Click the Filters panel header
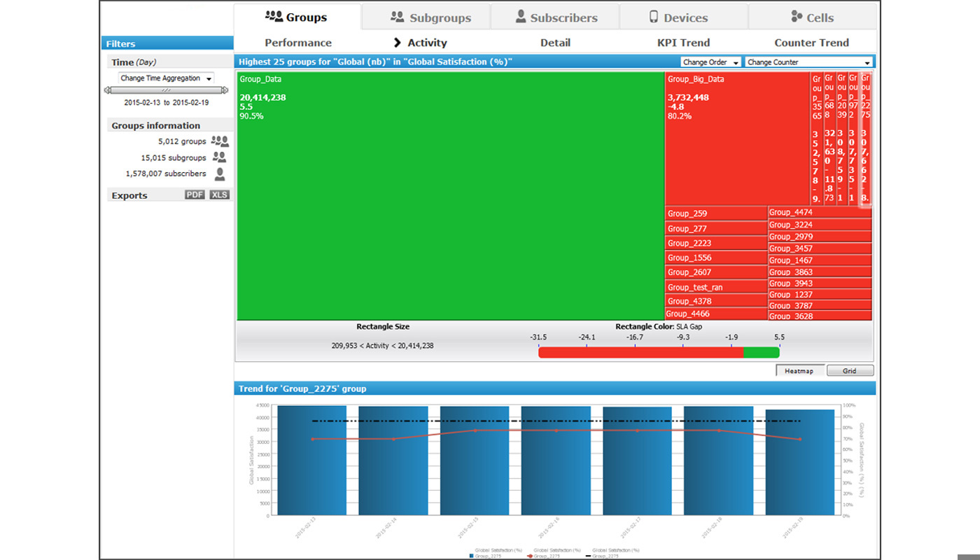This screenshot has width=980, height=560. pos(167,43)
